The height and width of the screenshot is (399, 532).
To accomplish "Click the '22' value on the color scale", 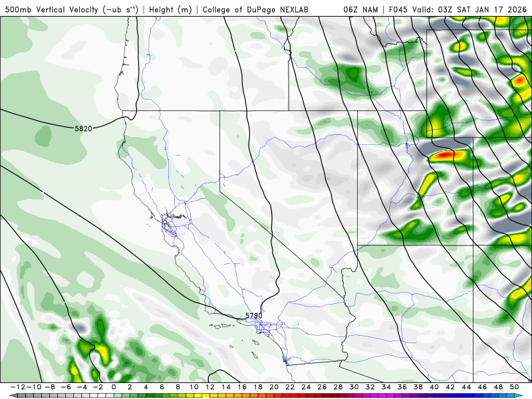I will pos(290,387).
